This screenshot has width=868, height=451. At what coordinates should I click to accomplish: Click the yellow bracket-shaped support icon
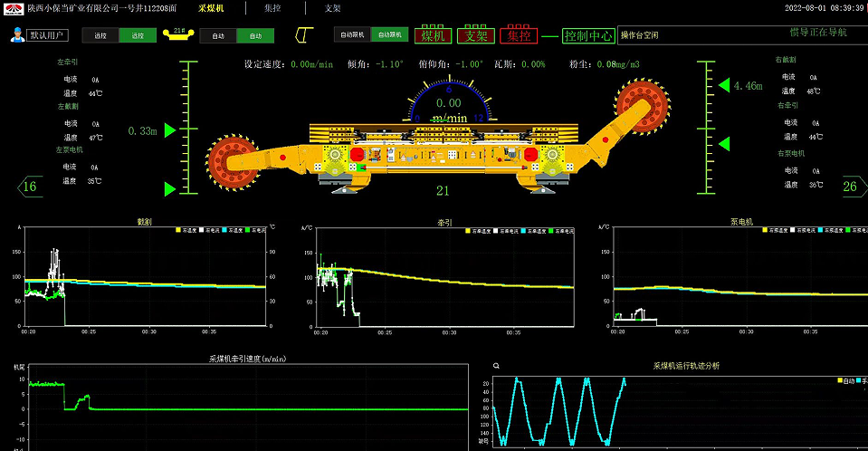click(304, 35)
